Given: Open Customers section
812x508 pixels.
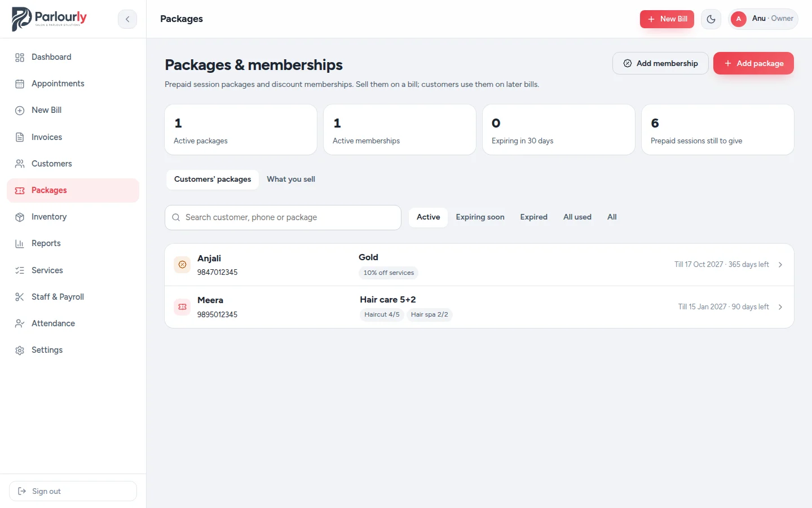Looking at the screenshot, I should pos(73,164).
